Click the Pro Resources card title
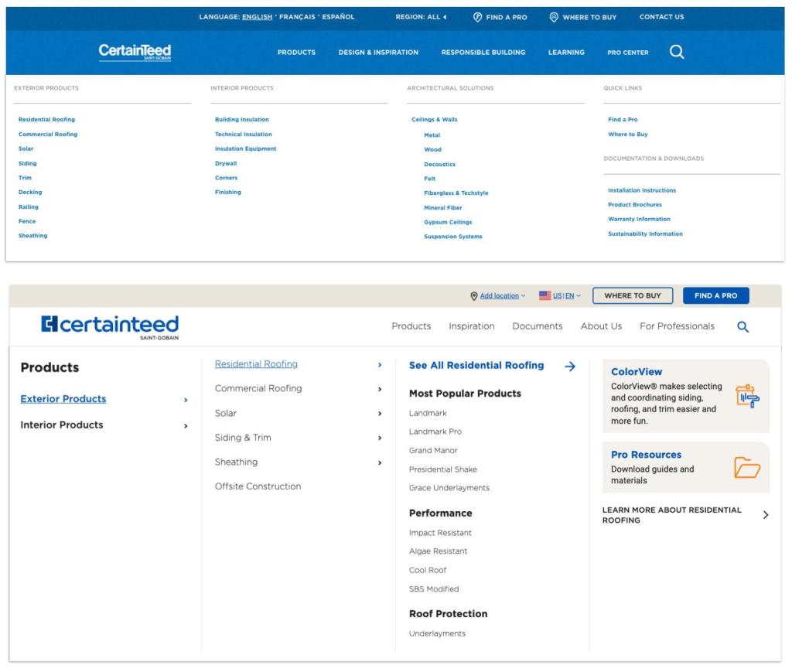This screenshot has width=792, height=672. pos(646,455)
